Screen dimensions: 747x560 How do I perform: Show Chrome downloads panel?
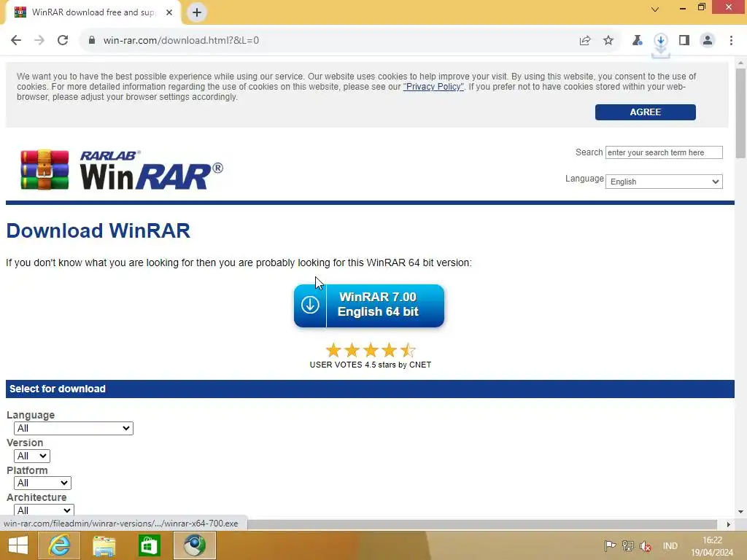tap(661, 41)
